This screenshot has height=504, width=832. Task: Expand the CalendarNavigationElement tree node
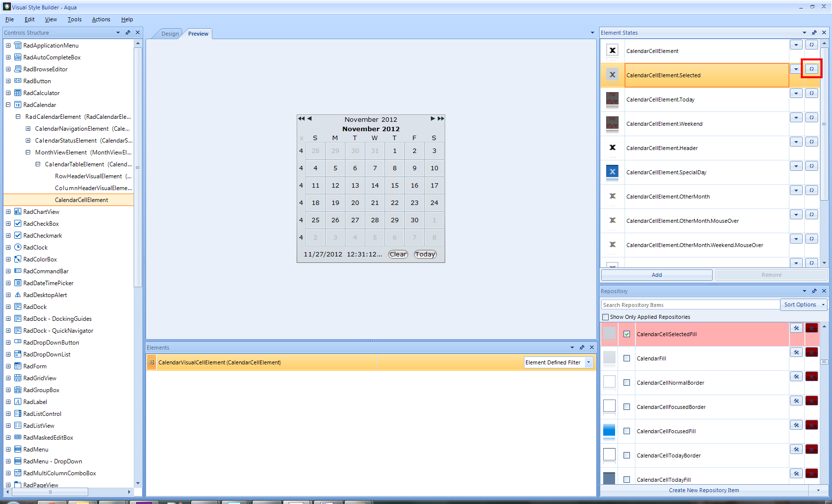click(x=28, y=129)
